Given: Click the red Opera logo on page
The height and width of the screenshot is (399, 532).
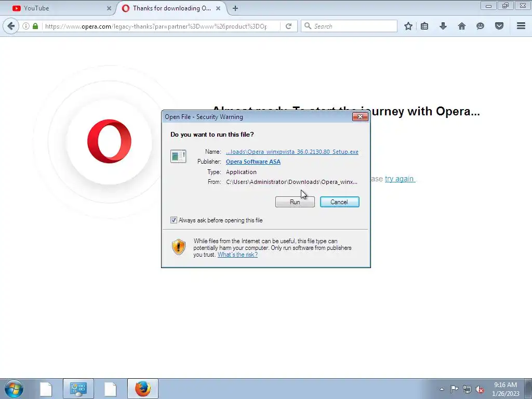Looking at the screenshot, I should coord(109,141).
